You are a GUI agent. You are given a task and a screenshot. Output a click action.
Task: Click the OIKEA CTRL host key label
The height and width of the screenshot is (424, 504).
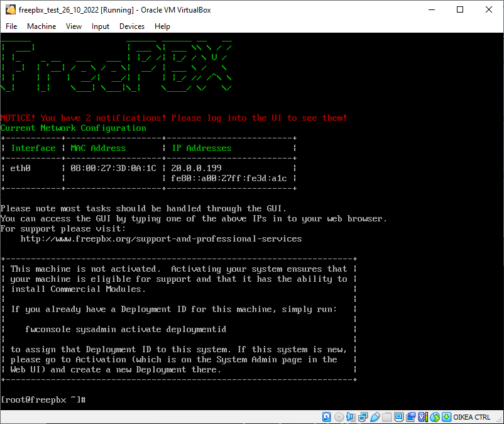471,417
